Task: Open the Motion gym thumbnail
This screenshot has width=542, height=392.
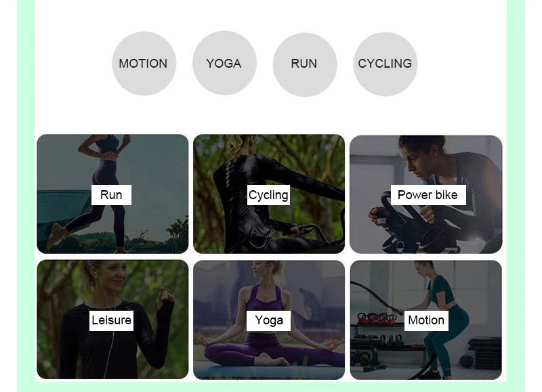Action: point(426,320)
